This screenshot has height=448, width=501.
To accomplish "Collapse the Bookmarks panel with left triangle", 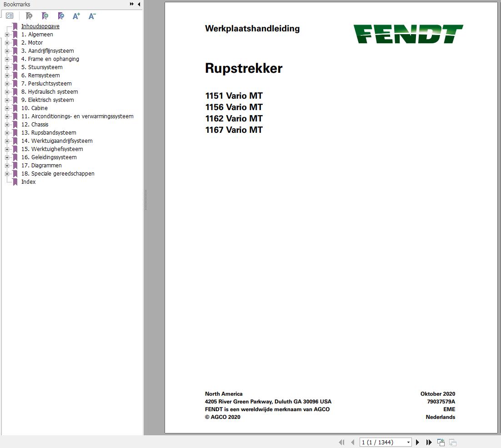I will tap(139, 4).
